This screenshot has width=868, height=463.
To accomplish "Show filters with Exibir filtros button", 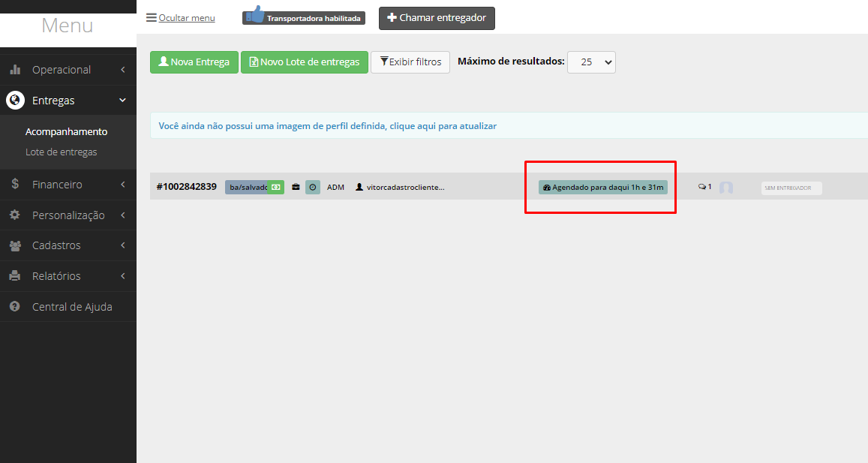I will [x=410, y=62].
